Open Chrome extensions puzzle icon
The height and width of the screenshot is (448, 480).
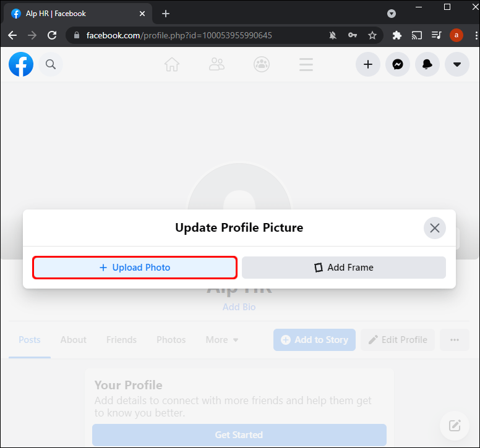tap(397, 35)
